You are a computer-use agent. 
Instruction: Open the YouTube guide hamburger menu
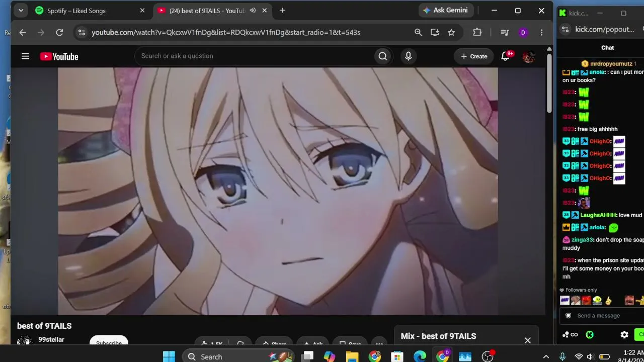click(25, 56)
